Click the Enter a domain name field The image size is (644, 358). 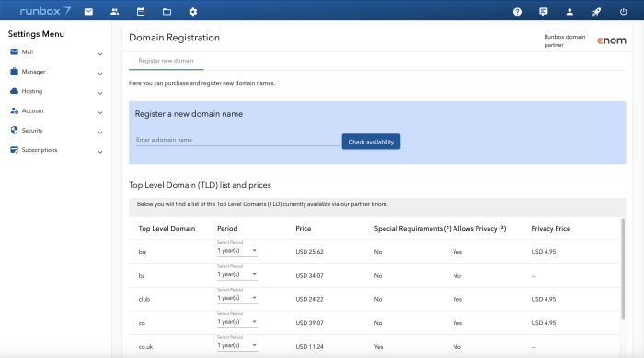[x=237, y=140]
